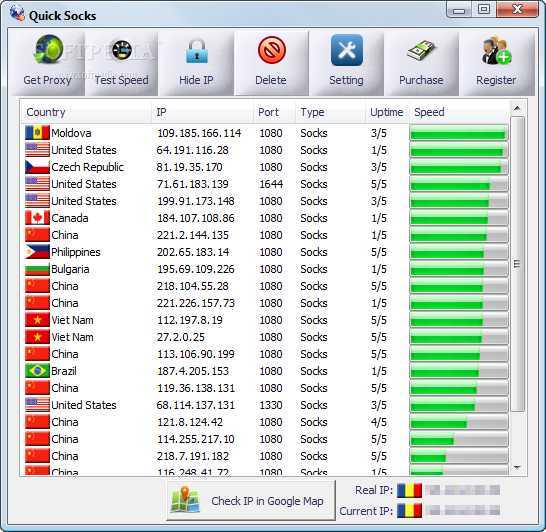Select IP 113.106.90.199

(x=196, y=354)
